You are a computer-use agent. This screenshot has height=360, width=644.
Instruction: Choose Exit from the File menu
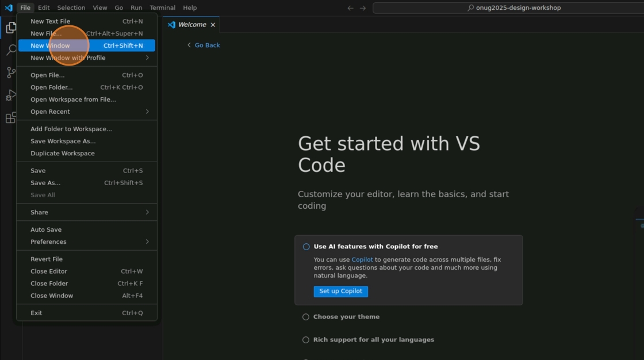click(87, 313)
